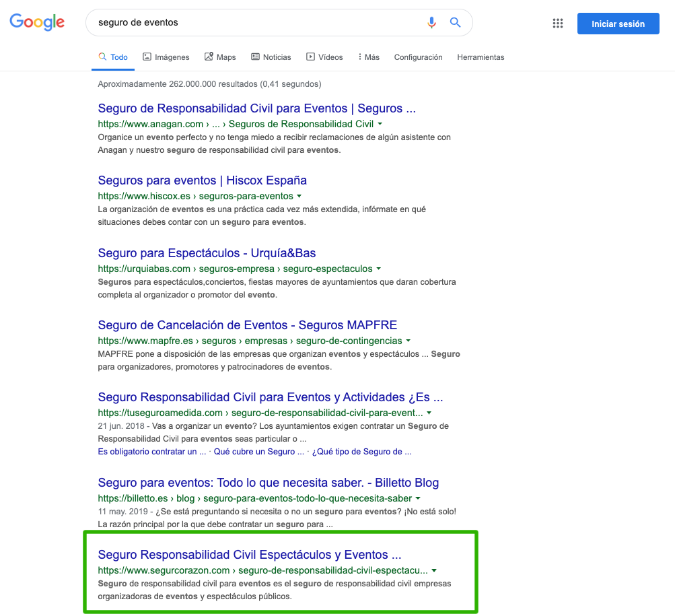Open Configuración menu

pos(418,57)
